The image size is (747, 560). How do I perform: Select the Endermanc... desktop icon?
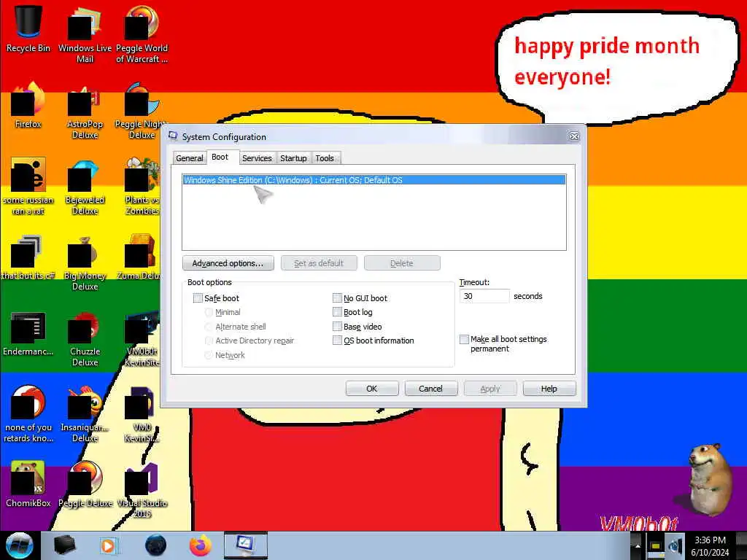(28, 333)
